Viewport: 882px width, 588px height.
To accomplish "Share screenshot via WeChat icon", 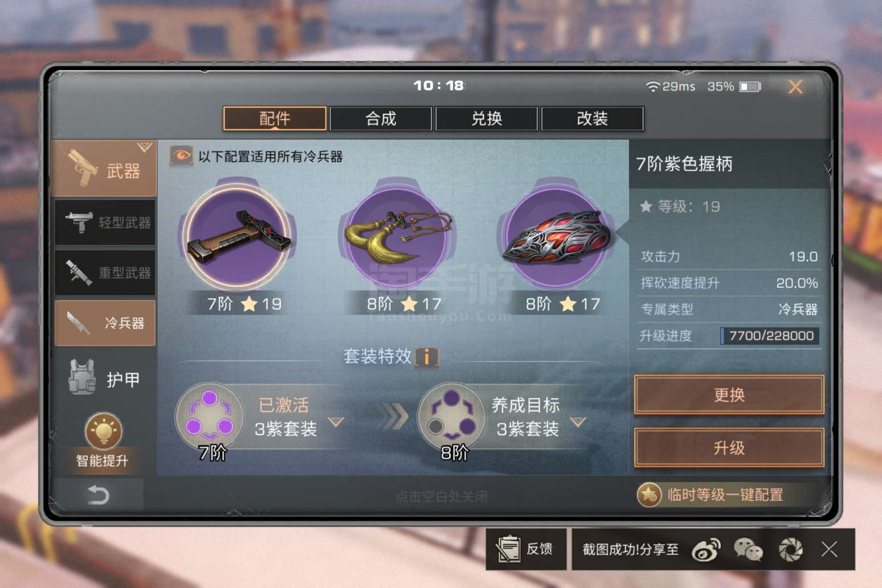I will coord(748,550).
